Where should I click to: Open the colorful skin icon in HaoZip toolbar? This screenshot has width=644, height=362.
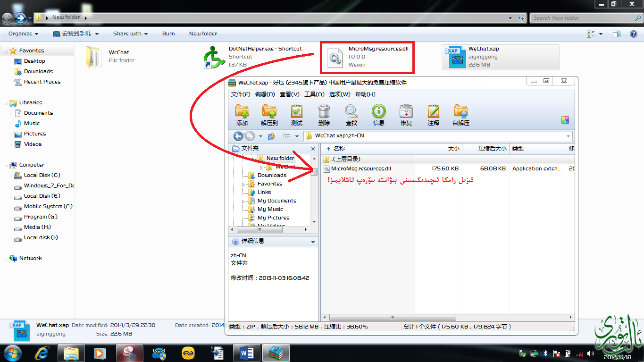(x=565, y=120)
